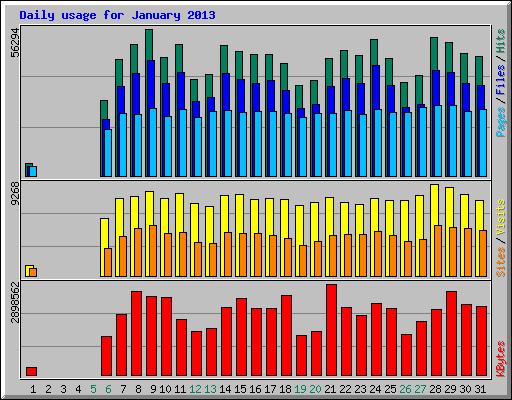The height and width of the screenshot is (400, 512).
Task: Click day 15 axis label
Action: pos(240,389)
